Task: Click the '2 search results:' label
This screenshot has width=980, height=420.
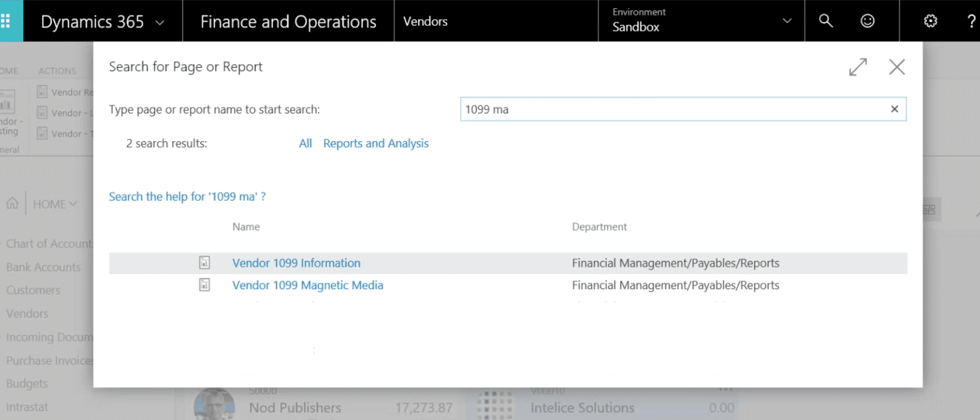Action: tap(166, 143)
